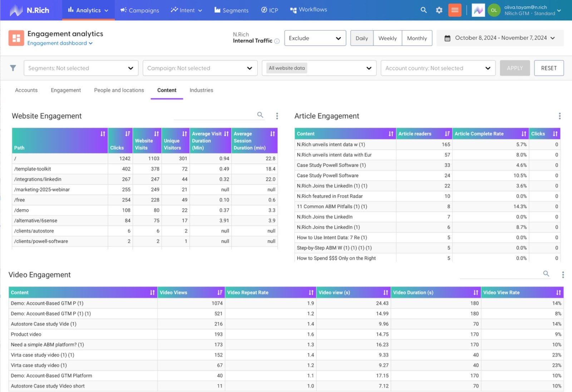
Task: Click Autostore Case study Video short row
Action: coord(286,386)
